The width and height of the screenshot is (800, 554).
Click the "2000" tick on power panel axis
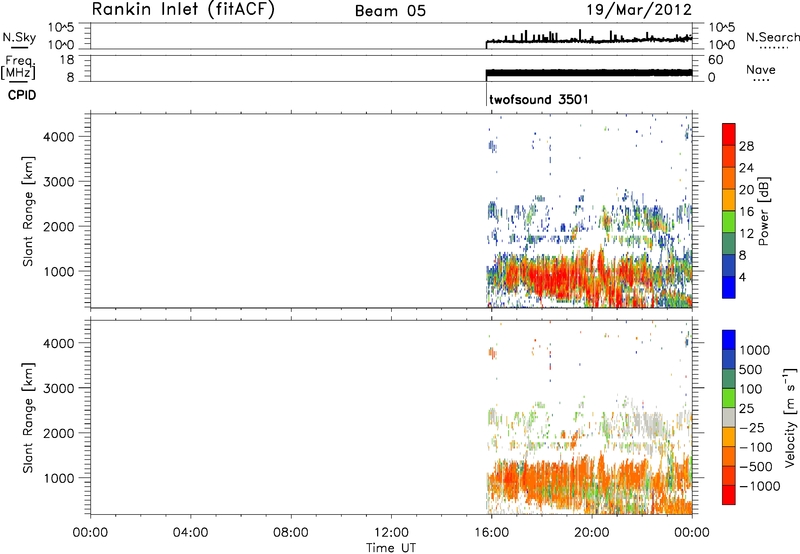coord(59,226)
